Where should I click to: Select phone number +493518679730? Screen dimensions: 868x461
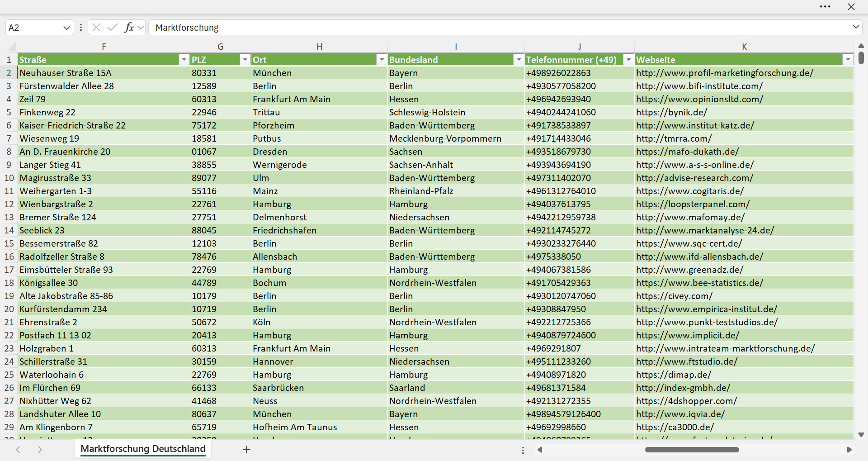pos(580,152)
